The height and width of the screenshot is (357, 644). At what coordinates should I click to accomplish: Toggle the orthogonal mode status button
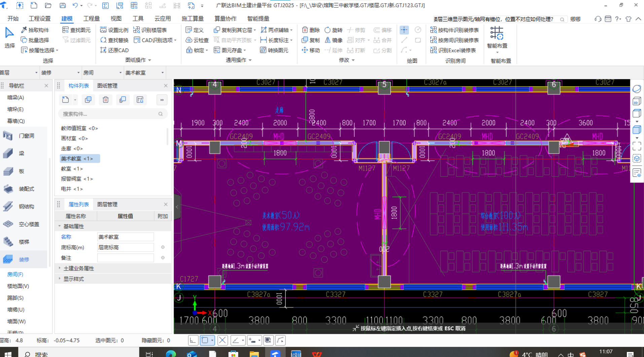pyautogui.click(x=193, y=340)
